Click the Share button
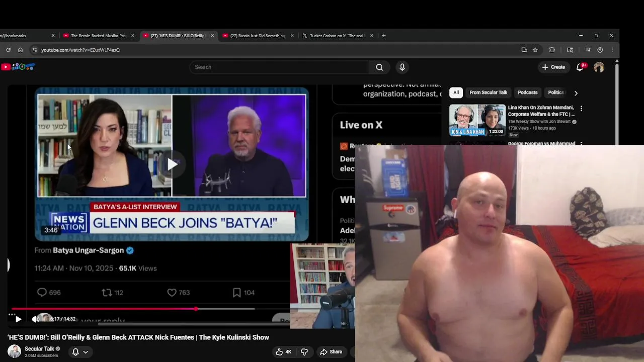The width and height of the screenshot is (644, 362). 331,352
